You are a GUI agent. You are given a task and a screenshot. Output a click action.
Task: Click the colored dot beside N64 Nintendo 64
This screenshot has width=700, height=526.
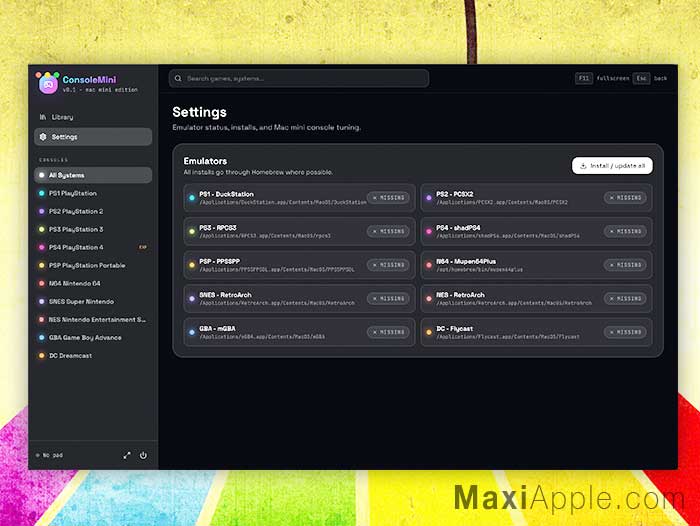pyautogui.click(x=42, y=284)
